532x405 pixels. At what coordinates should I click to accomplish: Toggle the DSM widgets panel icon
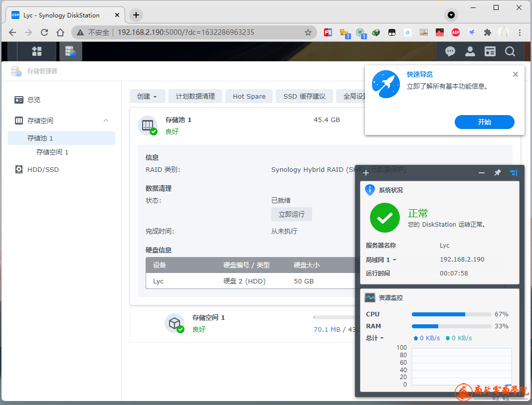pos(490,51)
